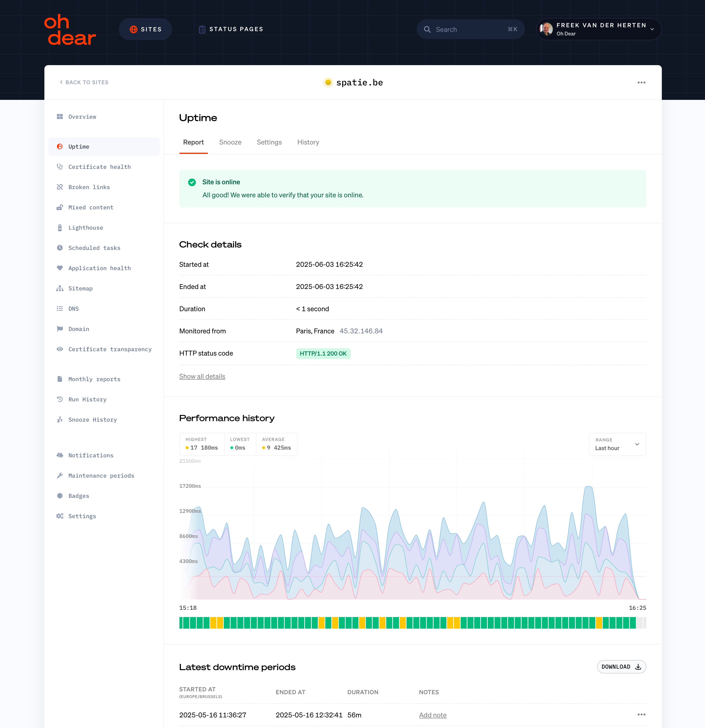This screenshot has width=705, height=728.
Task: Click Badges icon in sidebar
Action: 60,496
